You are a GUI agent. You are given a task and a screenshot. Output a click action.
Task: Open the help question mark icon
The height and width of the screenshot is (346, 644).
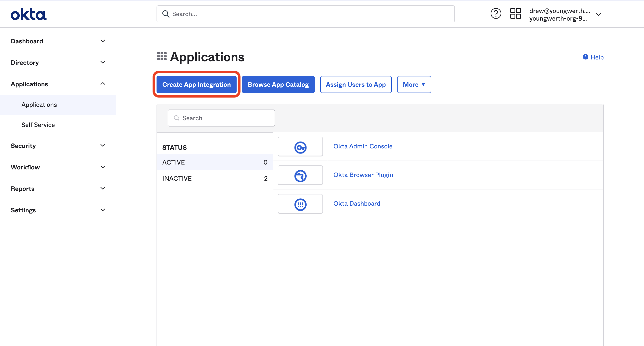[496, 13]
